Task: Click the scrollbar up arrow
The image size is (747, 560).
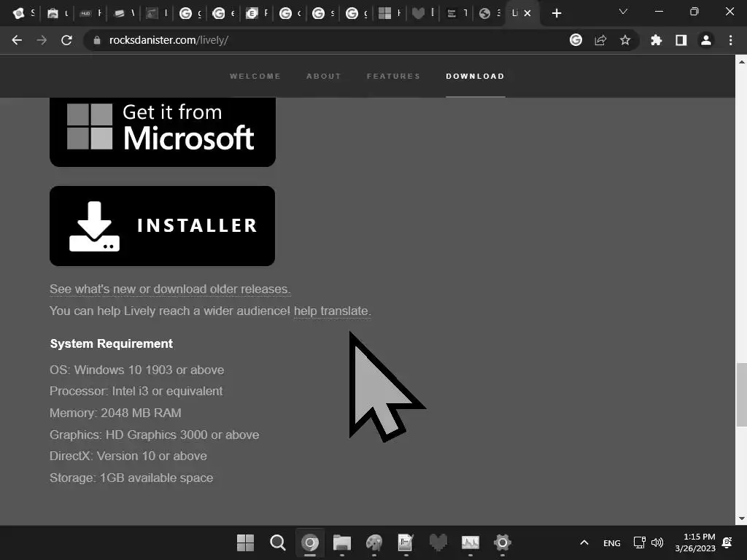Action: 741,62
